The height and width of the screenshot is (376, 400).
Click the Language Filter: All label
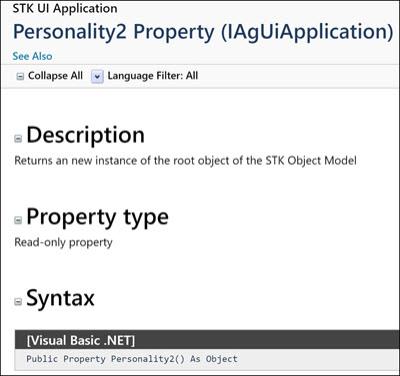153,76
